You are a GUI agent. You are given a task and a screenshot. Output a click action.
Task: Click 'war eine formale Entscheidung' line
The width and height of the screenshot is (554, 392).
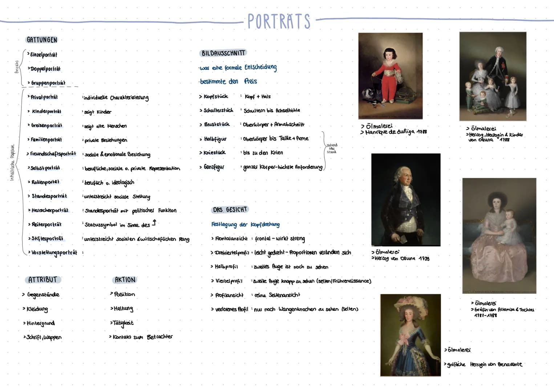coord(238,68)
